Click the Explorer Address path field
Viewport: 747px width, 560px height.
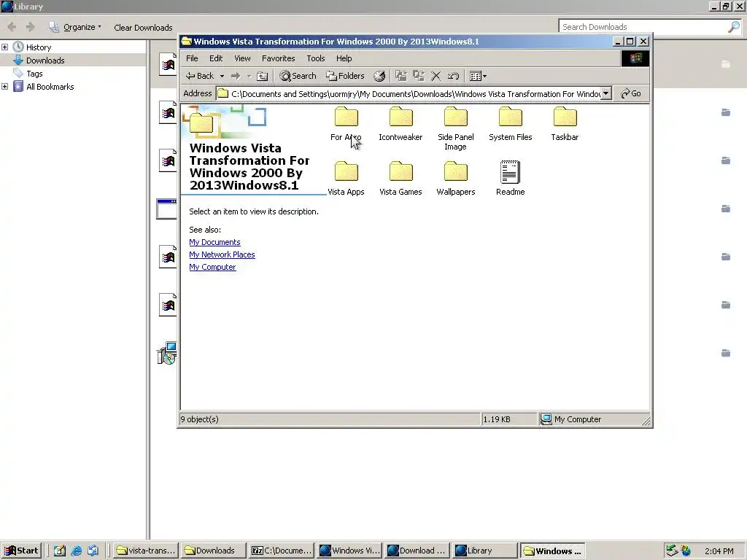[x=414, y=93]
